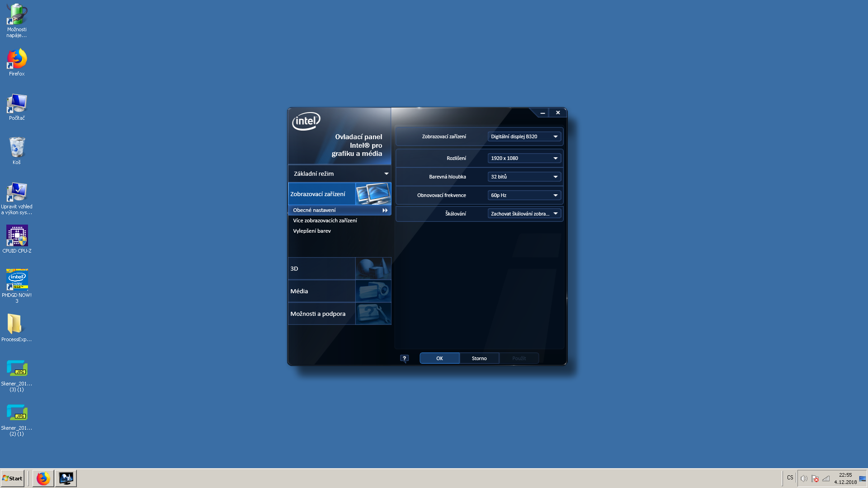This screenshot has height=488, width=868.
Task: Confirm settings with the OK button
Action: [x=439, y=358]
